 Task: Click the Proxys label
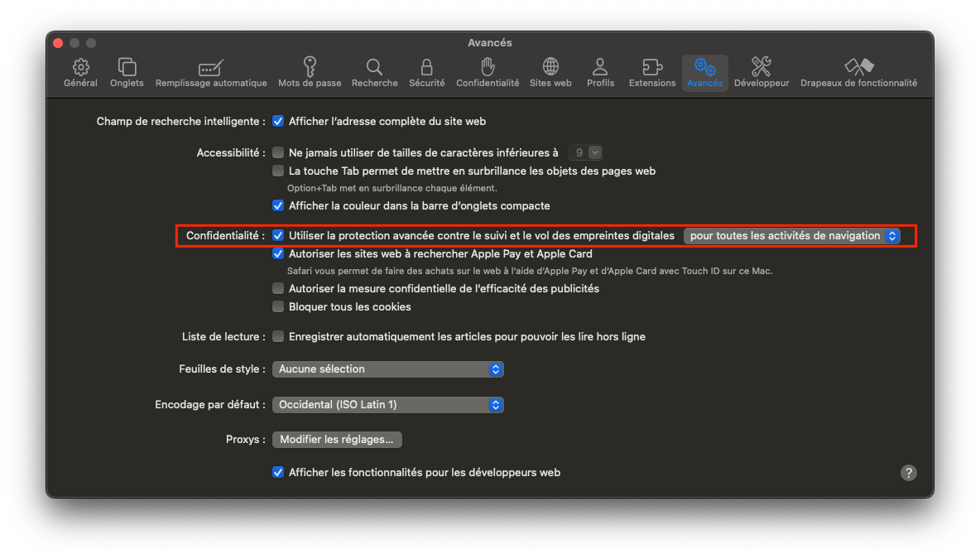tap(246, 440)
